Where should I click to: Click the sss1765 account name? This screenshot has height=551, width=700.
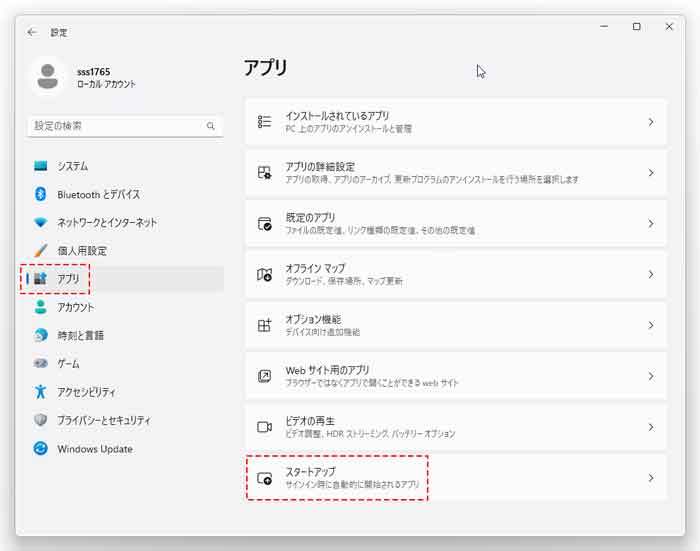point(94,71)
